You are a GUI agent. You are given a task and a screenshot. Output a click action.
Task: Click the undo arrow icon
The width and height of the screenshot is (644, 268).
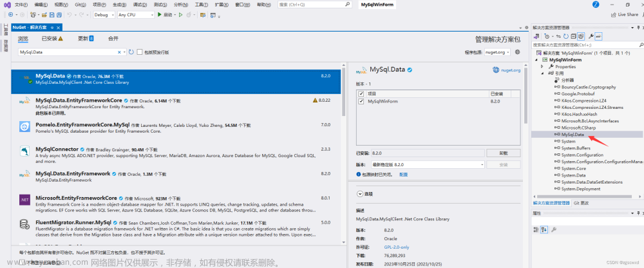(x=70, y=14)
